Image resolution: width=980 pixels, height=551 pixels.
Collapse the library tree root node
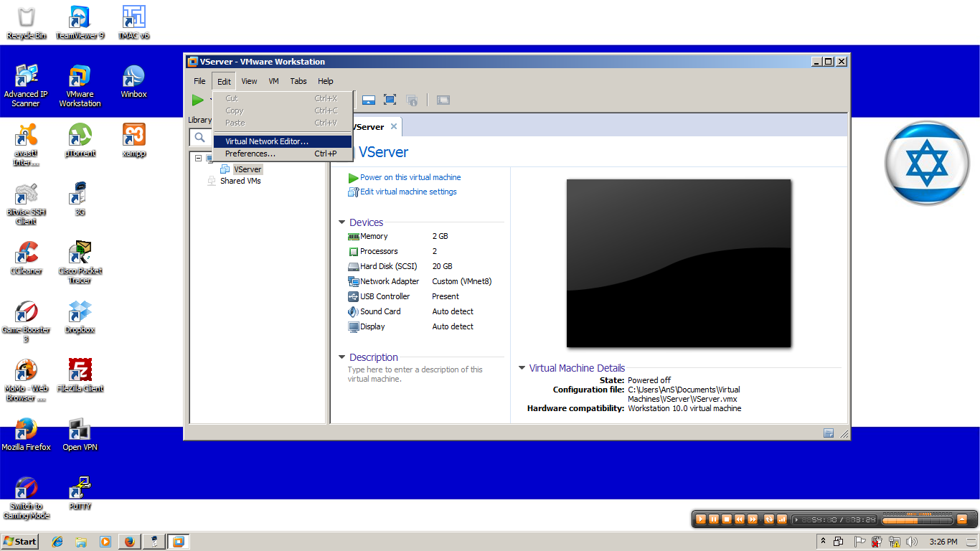(x=199, y=158)
